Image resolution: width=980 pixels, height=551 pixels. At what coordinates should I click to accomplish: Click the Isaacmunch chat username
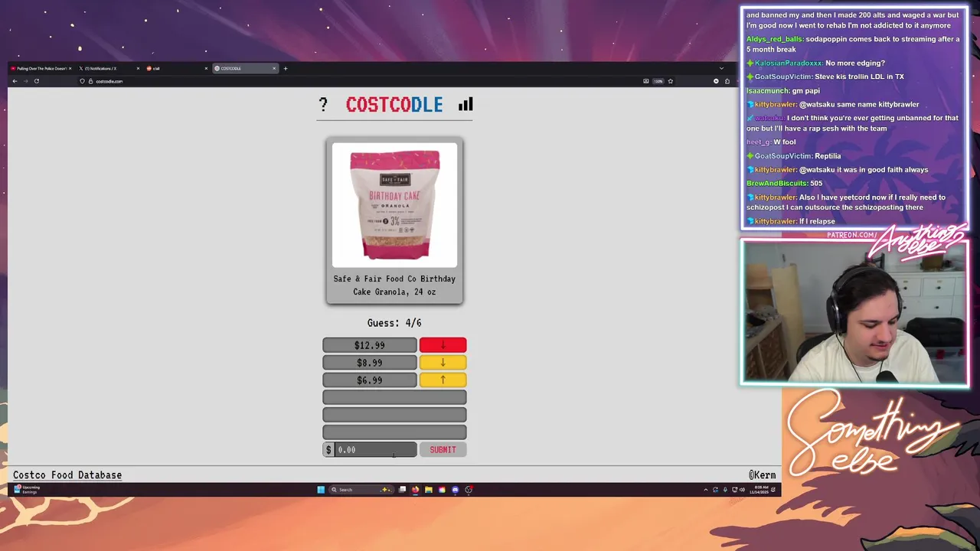click(768, 91)
